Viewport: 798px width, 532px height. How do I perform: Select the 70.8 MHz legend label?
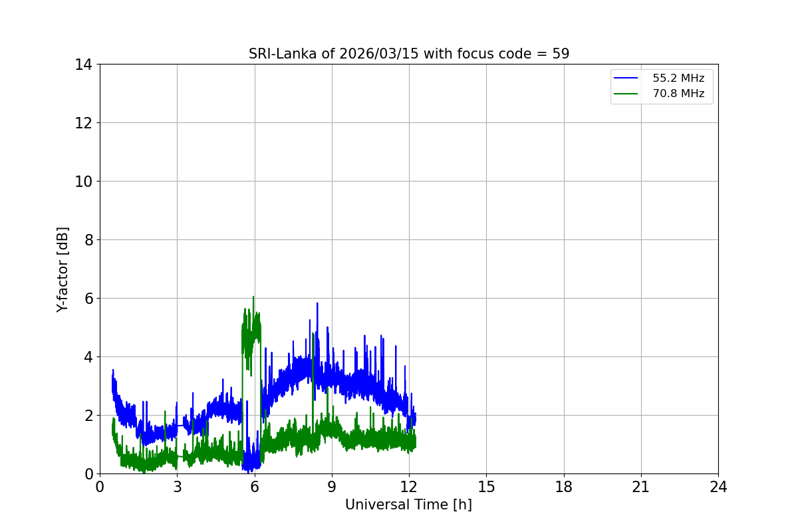pyautogui.click(x=678, y=94)
